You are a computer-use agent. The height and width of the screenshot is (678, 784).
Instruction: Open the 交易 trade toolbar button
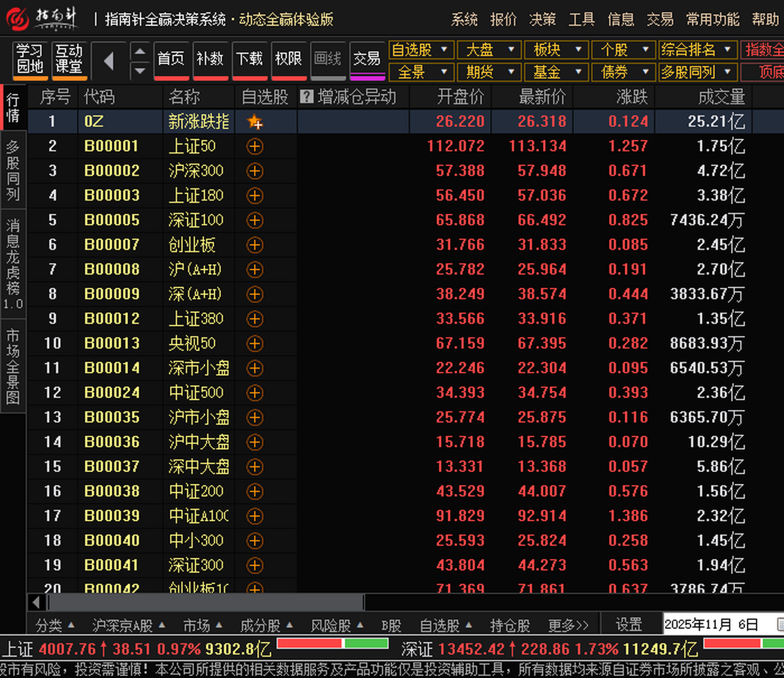click(367, 59)
